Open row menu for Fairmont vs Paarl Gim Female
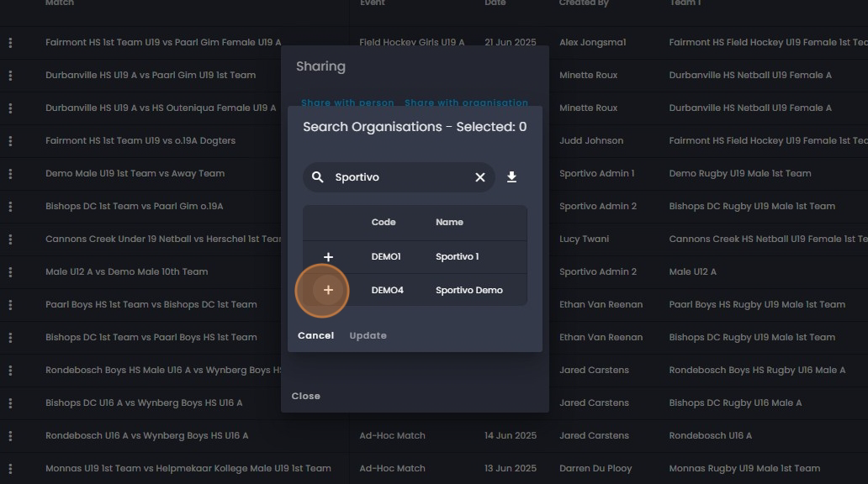 tap(10, 43)
